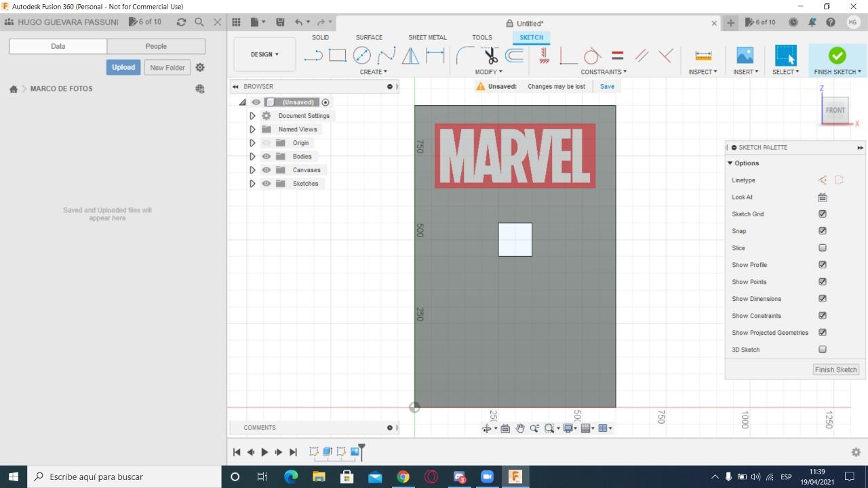Click the Insert image icon
The width and height of the screenshot is (868, 488).
click(745, 56)
